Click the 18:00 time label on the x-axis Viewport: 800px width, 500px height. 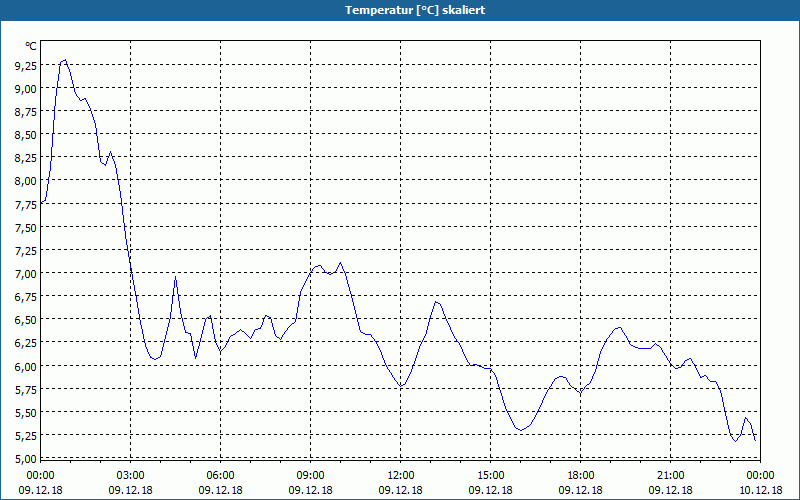(581, 476)
